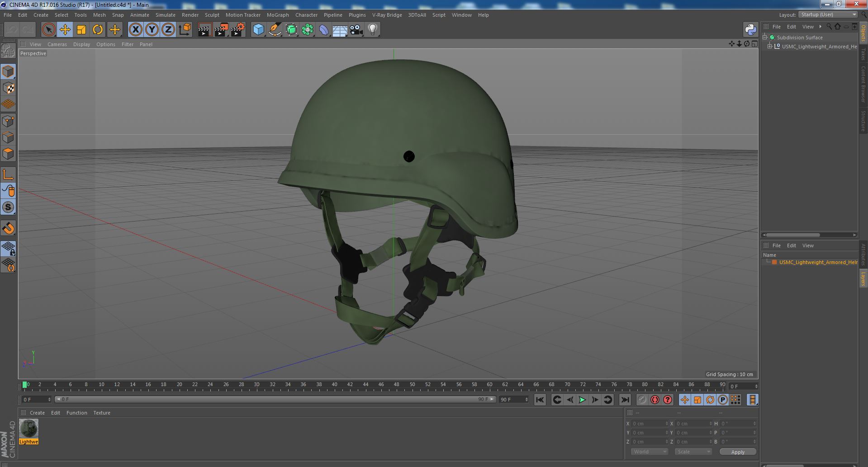Click the Python script icon
Screen dimensions: 868x467
pos(750,30)
